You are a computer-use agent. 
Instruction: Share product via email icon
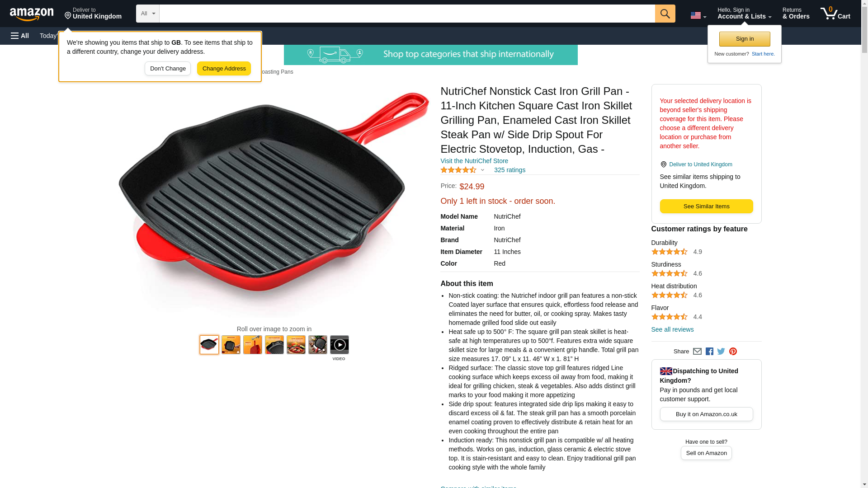click(x=697, y=352)
